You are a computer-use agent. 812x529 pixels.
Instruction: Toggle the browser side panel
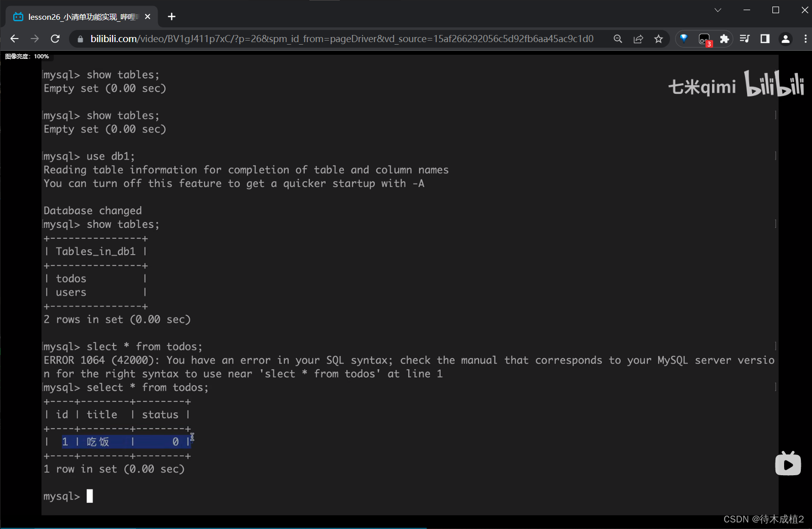tap(765, 39)
